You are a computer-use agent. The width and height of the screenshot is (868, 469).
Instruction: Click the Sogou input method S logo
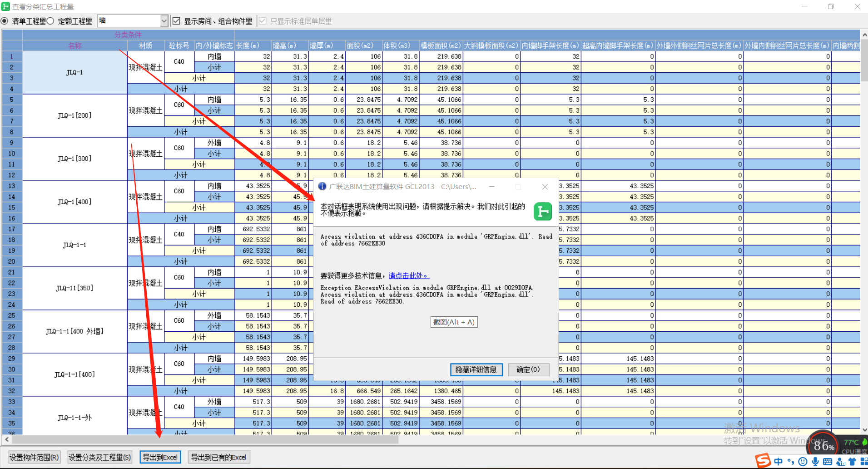pos(763,461)
